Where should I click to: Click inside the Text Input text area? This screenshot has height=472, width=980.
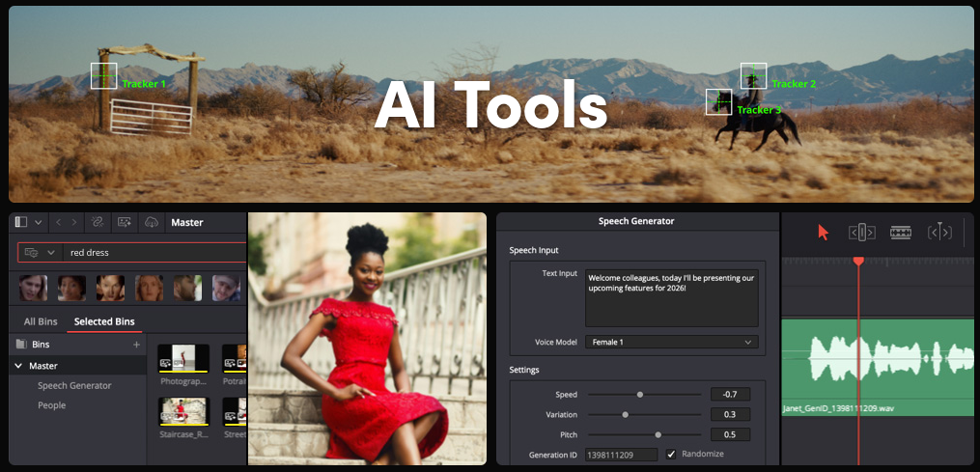(x=671, y=298)
